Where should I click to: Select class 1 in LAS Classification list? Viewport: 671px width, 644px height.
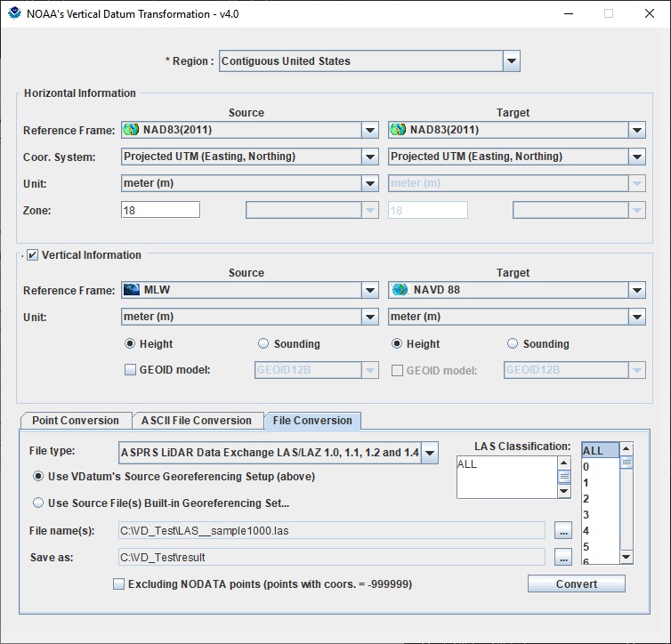click(601, 483)
